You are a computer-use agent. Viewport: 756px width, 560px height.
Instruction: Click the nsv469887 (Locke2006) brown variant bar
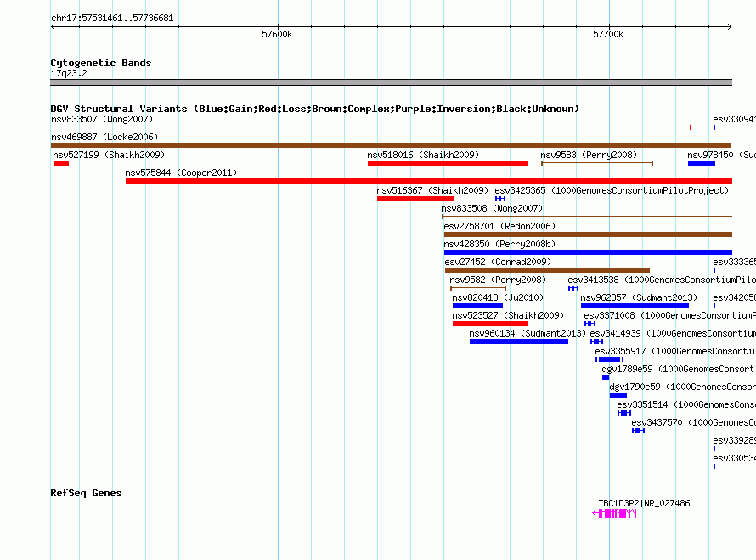(x=391, y=145)
